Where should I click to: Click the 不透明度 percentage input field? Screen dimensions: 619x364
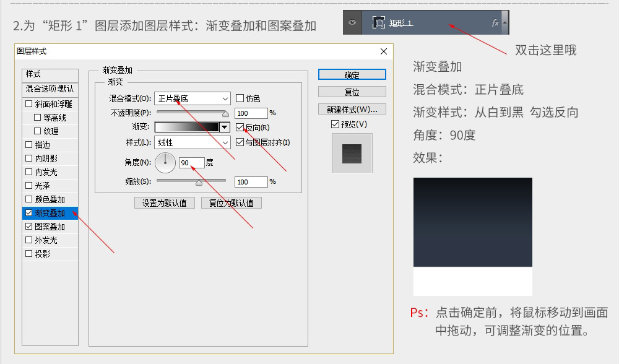coord(251,113)
